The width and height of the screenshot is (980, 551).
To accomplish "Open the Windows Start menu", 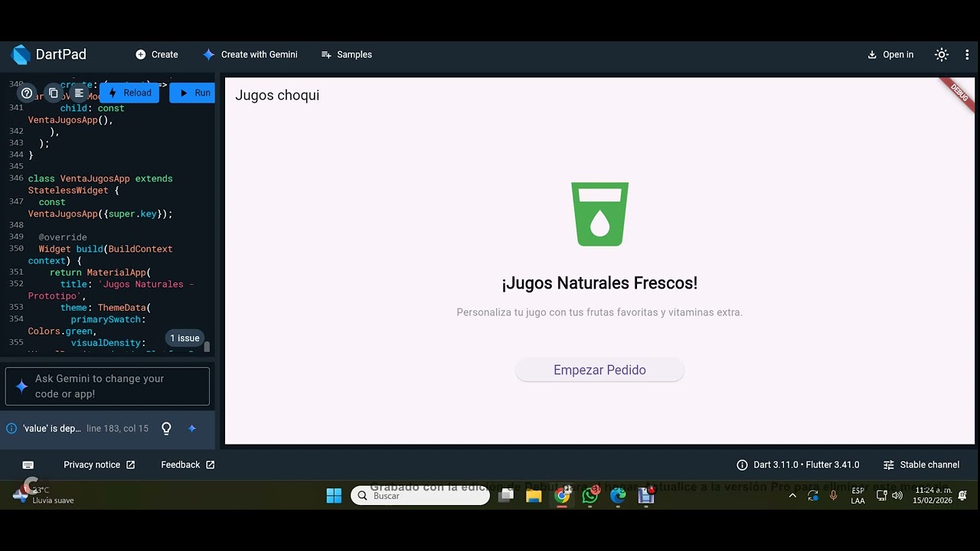I will [x=334, y=496].
